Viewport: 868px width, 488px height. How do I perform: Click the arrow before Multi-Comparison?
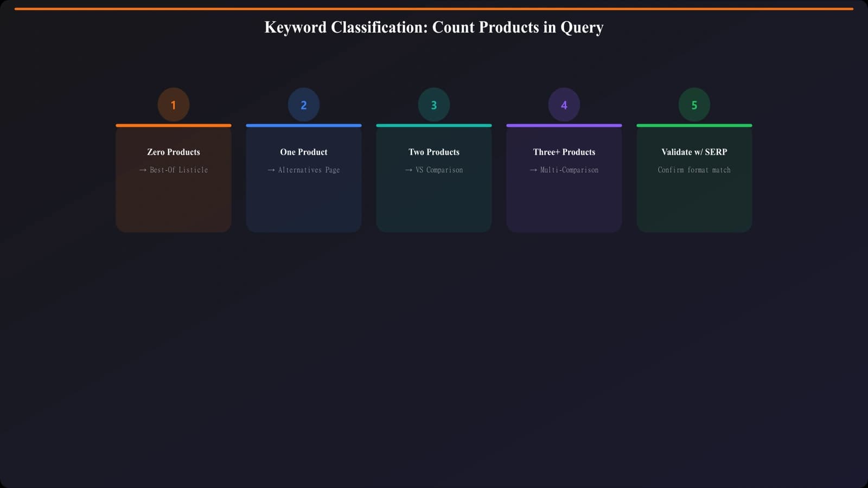pos(533,170)
